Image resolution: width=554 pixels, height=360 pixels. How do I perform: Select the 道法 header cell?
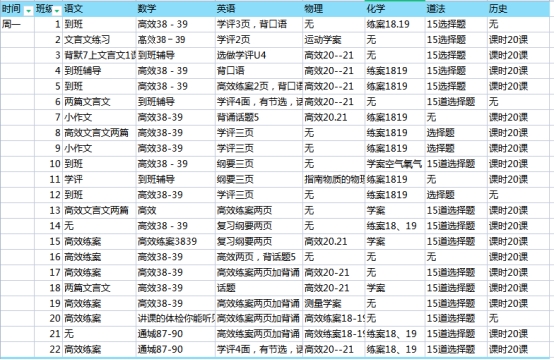[456, 9]
